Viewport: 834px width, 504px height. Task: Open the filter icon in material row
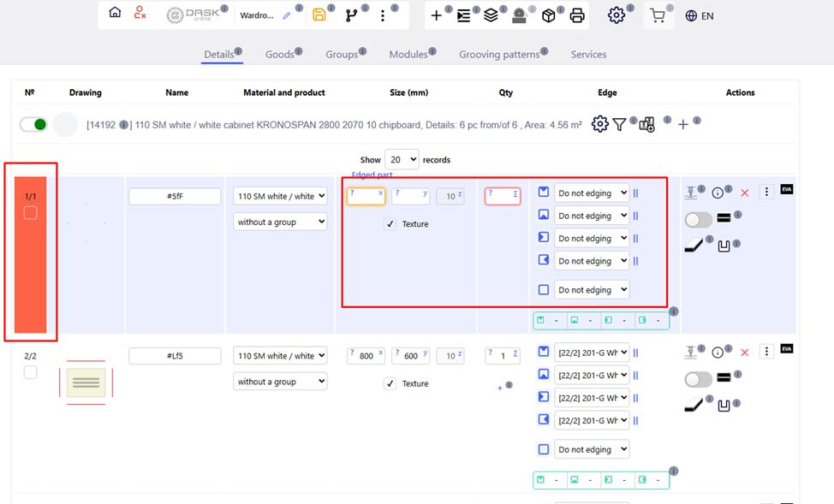coord(619,125)
